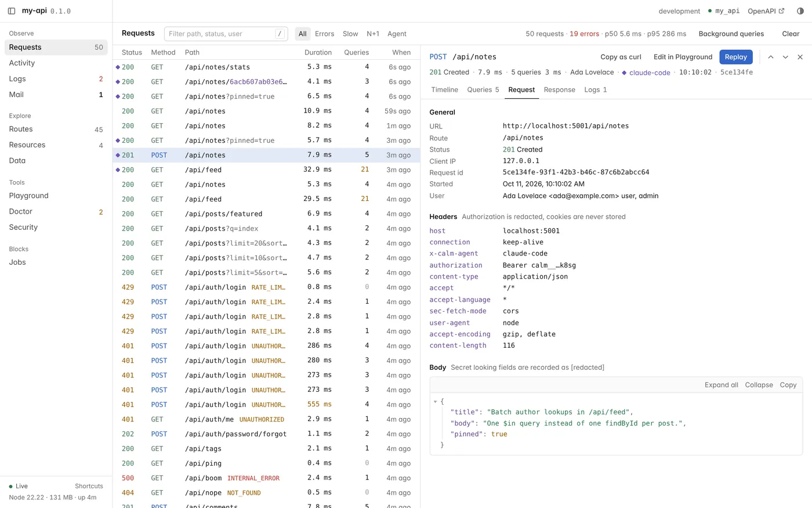The width and height of the screenshot is (812, 508).
Task: Expand all body JSON nodes
Action: click(x=721, y=385)
